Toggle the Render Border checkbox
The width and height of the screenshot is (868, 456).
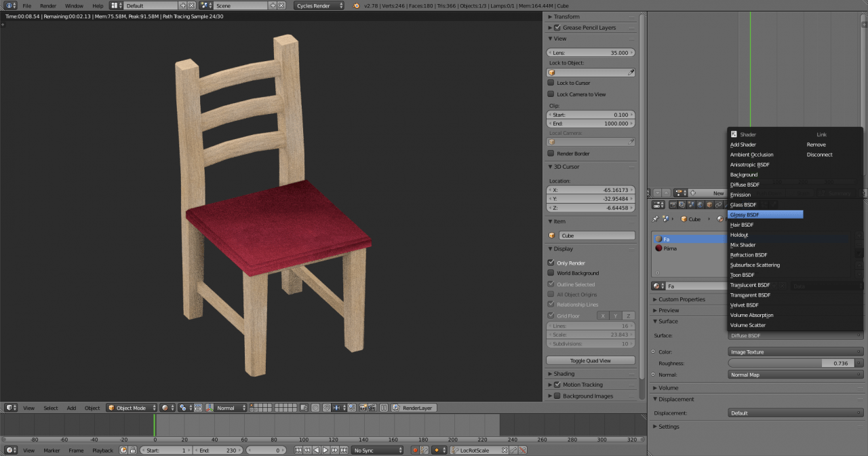551,153
